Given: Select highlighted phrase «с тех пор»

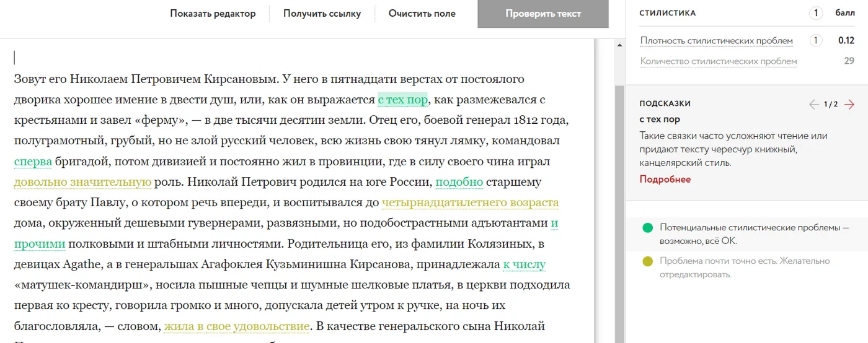Looking at the screenshot, I should 403,100.
